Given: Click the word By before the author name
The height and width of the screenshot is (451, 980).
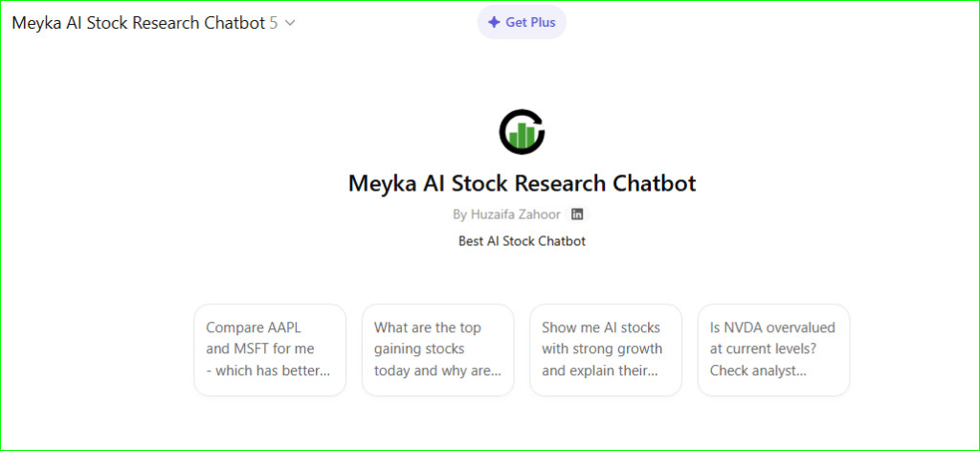Looking at the screenshot, I should 460,214.
